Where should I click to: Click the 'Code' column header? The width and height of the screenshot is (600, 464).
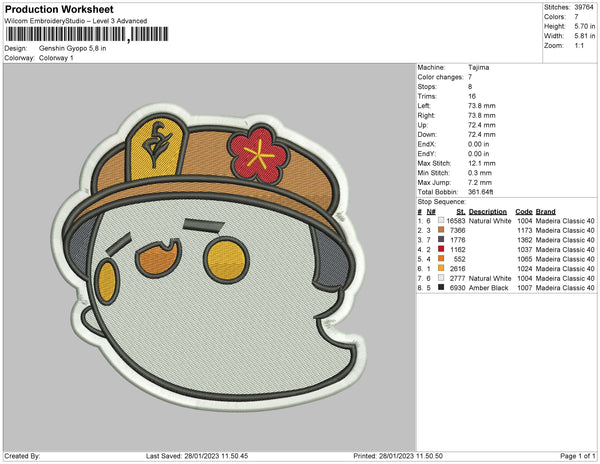pos(524,212)
